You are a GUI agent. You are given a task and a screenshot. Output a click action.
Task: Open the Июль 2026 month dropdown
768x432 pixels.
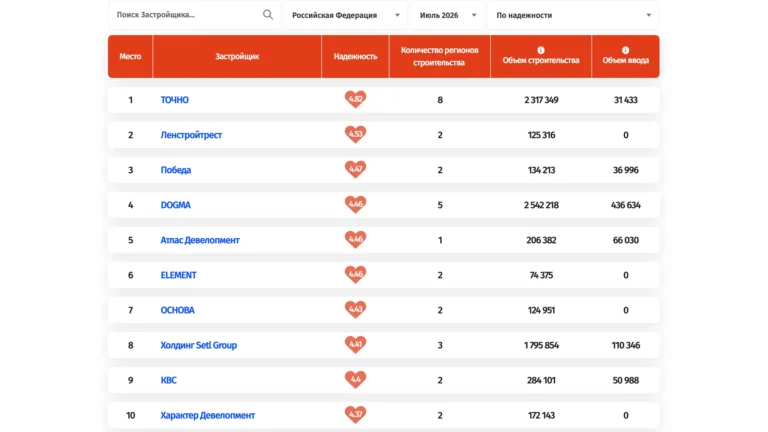447,15
